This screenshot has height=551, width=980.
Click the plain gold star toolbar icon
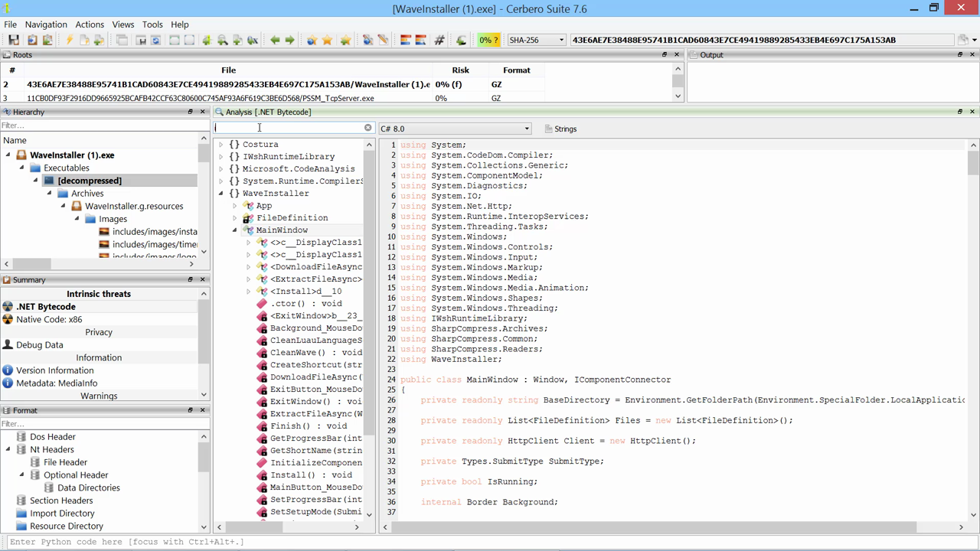328,40
